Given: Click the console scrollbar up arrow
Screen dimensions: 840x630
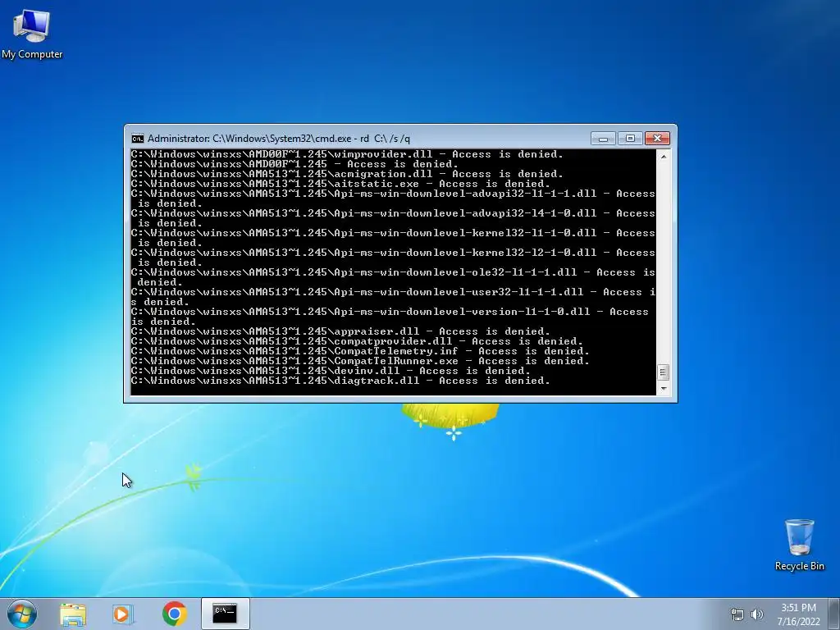Looking at the screenshot, I should tap(663, 157).
